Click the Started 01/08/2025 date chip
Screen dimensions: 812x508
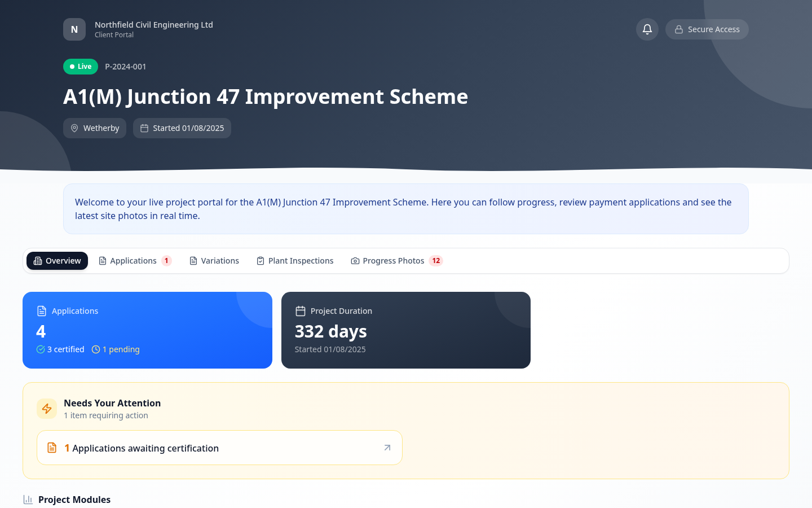pyautogui.click(x=182, y=128)
